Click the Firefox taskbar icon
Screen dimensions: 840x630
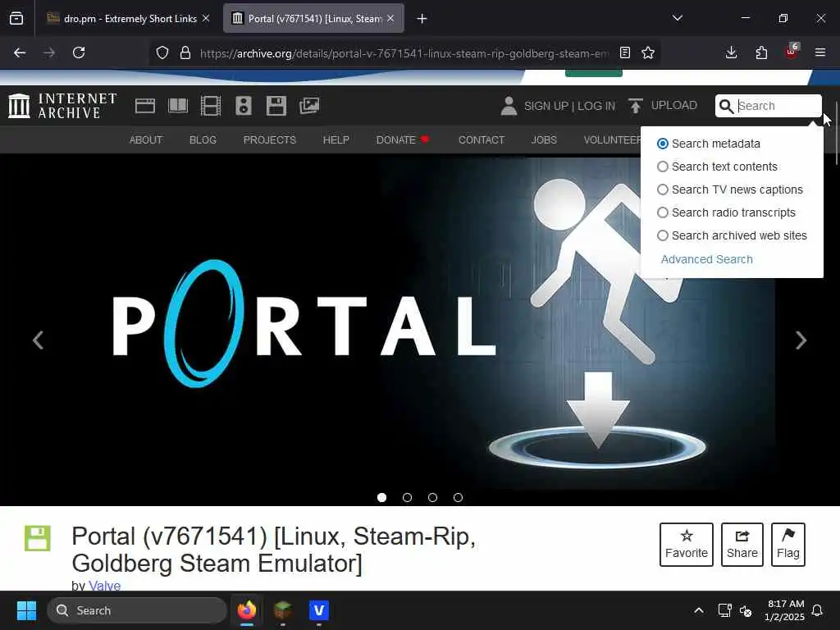tap(247, 610)
